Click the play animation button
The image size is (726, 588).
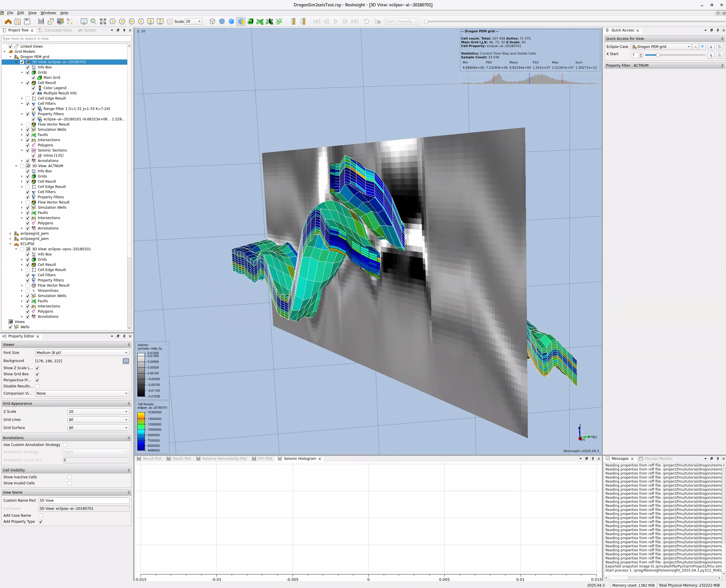click(336, 21)
